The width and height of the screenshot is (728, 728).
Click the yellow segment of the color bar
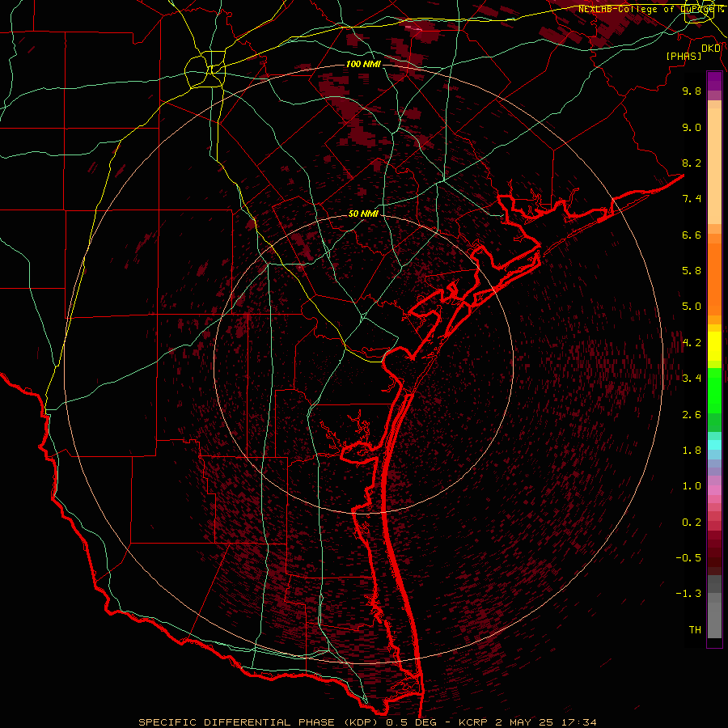point(714,346)
